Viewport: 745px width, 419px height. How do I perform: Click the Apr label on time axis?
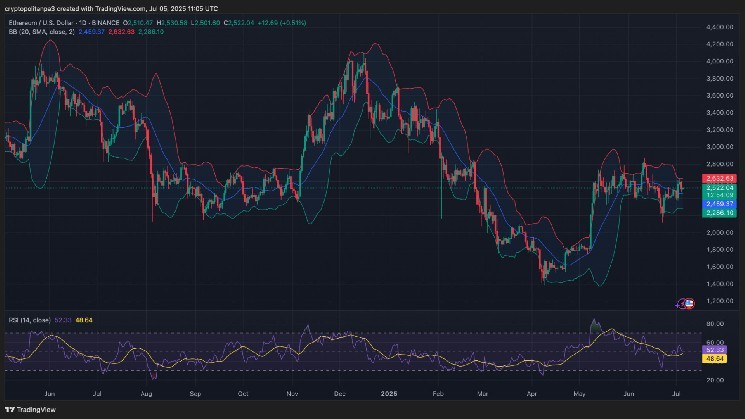(530, 396)
